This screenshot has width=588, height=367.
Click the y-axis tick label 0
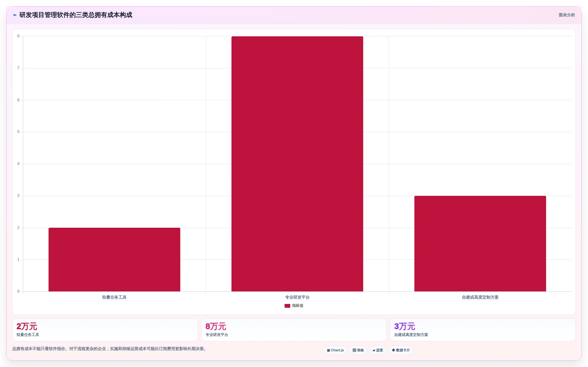point(18,291)
